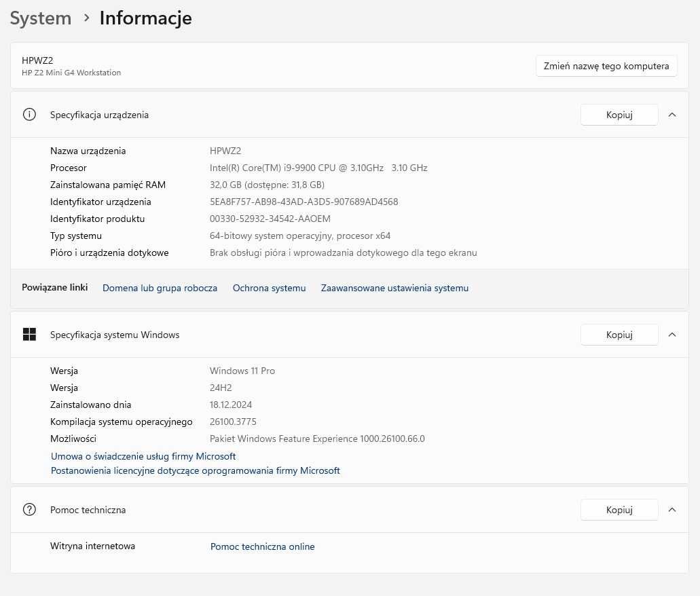Click the Nazwa urządzenia label
The width and height of the screenshot is (700, 596).
click(x=88, y=151)
